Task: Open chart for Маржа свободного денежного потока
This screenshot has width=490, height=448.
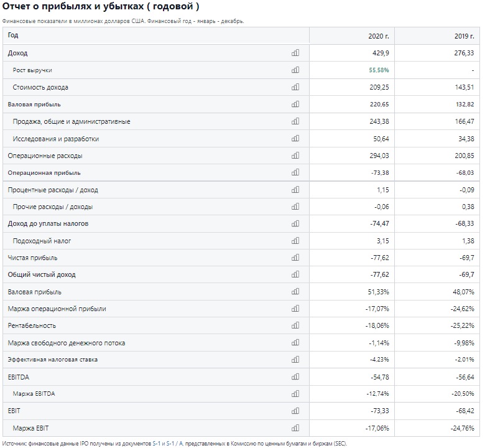Action: coord(295,343)
